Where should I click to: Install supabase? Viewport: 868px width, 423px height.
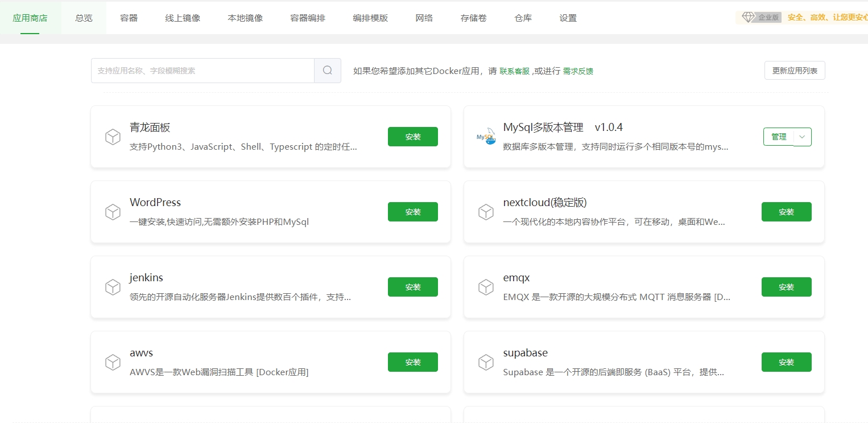coord(787,362)
